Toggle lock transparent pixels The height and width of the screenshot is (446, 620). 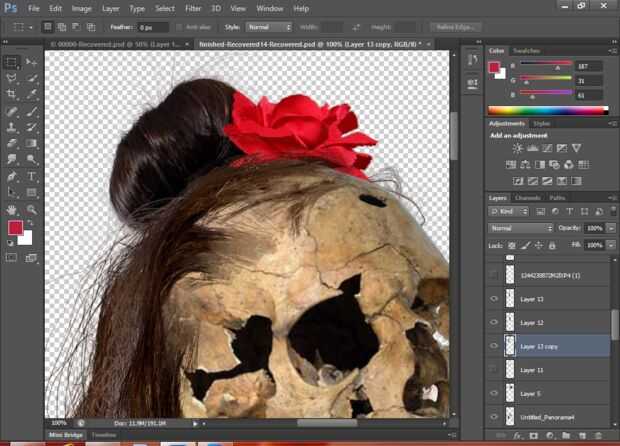[x=512, y=246]
